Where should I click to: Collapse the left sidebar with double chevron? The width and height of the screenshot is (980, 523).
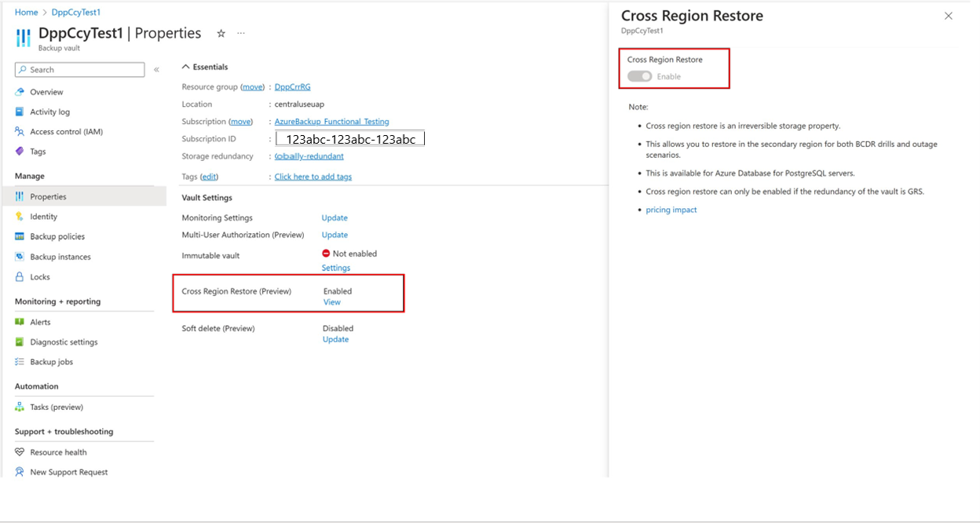click(157, 69)
